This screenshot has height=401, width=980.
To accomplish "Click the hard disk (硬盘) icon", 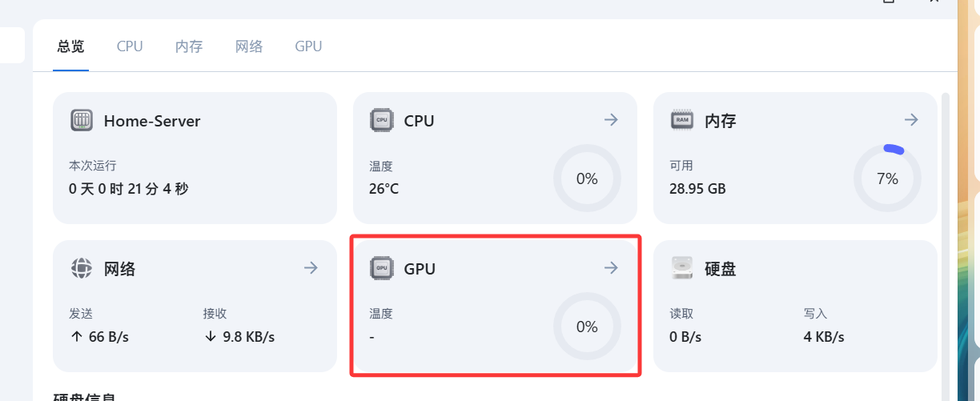I will (x=682, y=268).
